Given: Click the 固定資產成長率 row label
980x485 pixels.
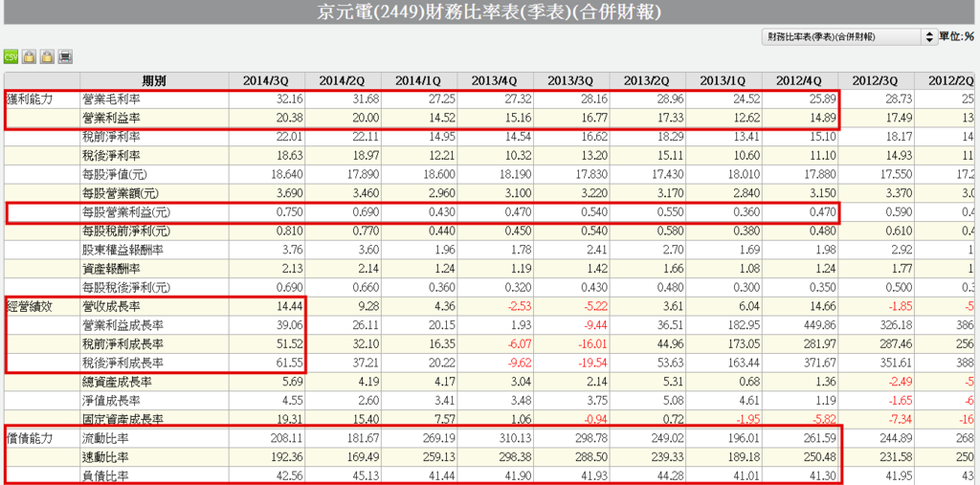Looking at the screenshot, I should pos(122,419).
